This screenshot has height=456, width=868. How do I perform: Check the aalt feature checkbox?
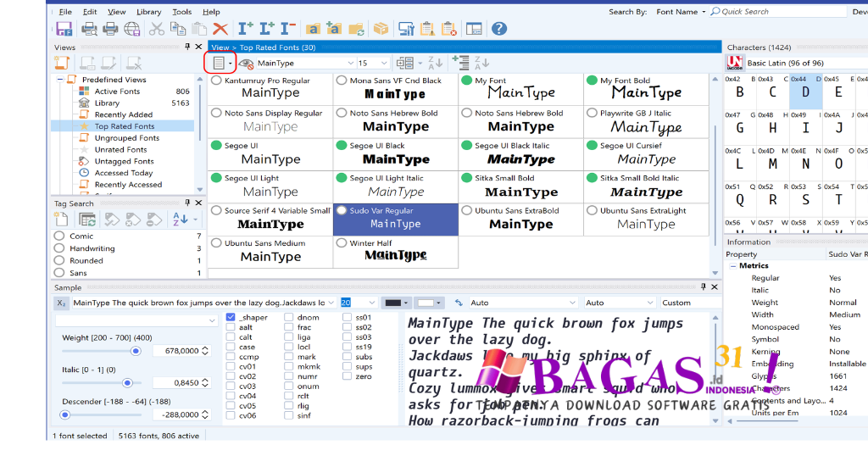coord(231,327)
